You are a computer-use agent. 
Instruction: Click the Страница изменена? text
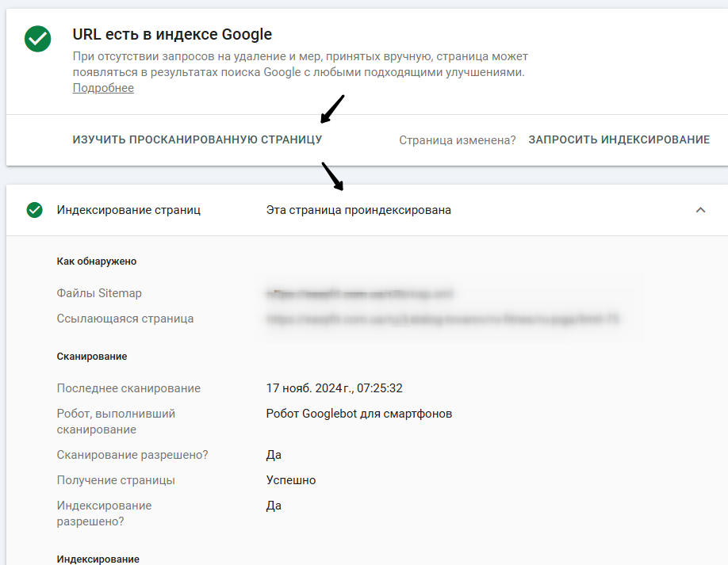point(457,140)
